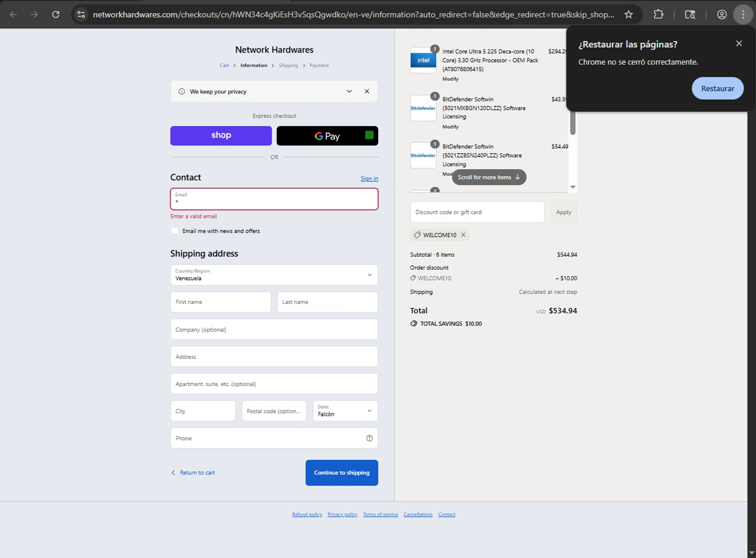Open the extensions puzzle icon
756x558 pixels.
[x=658, y=14]
